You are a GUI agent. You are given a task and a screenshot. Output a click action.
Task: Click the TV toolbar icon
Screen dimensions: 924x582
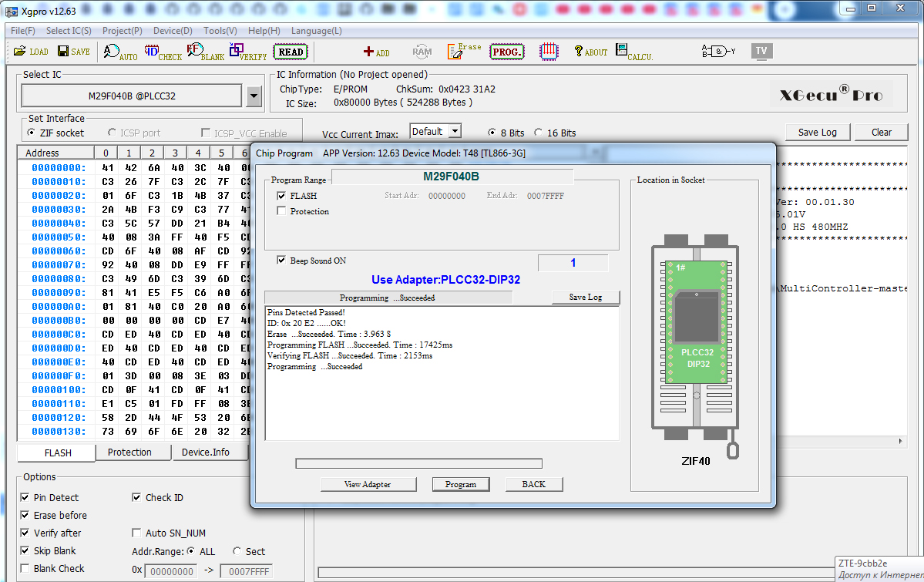click(x=761, y=52)
